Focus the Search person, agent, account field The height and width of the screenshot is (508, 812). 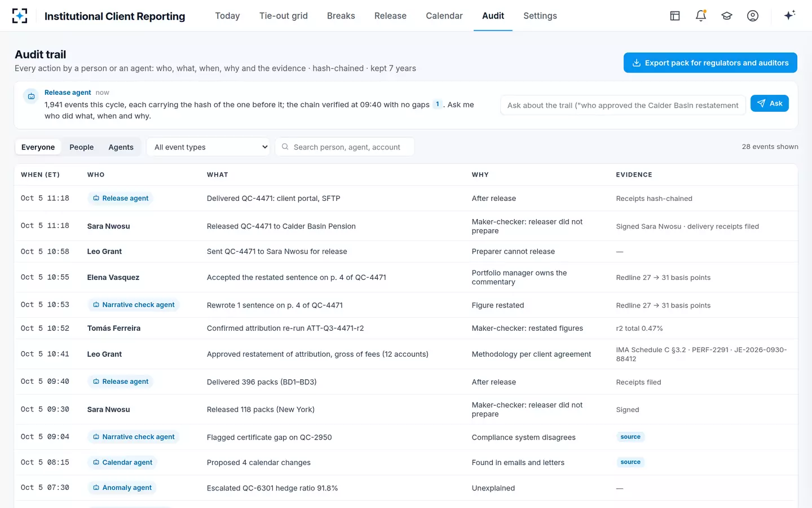coord(345,147)
